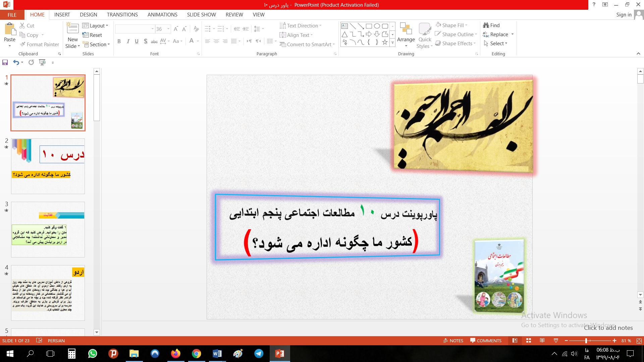Viewport: 644px width, 362px height.
Task: Click the New Slide icon
Action: (x=73, y=29)
